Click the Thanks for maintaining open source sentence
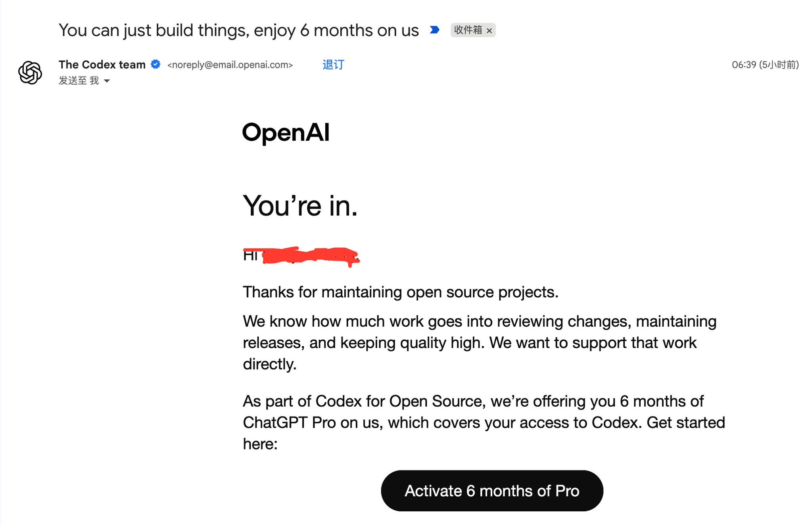812x526 pixels. tap(401, 292)
